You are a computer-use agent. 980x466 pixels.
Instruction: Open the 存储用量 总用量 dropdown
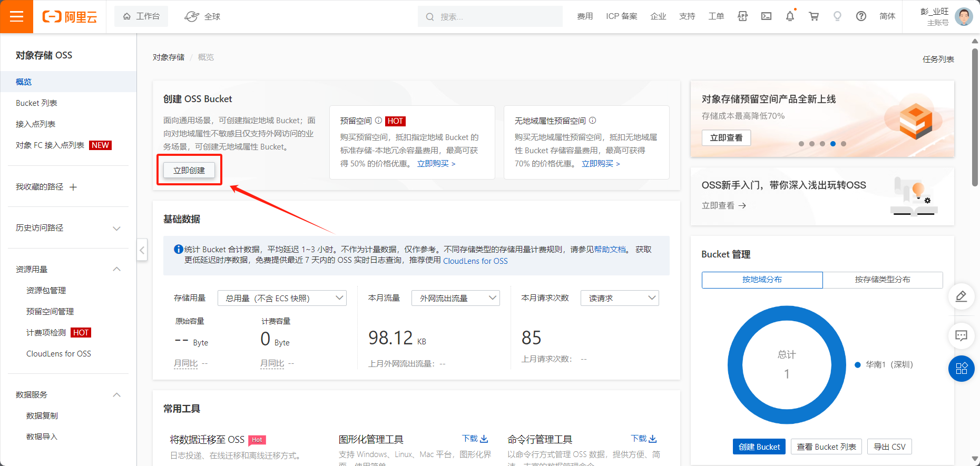pyautogui.click(x=282, y=298)
